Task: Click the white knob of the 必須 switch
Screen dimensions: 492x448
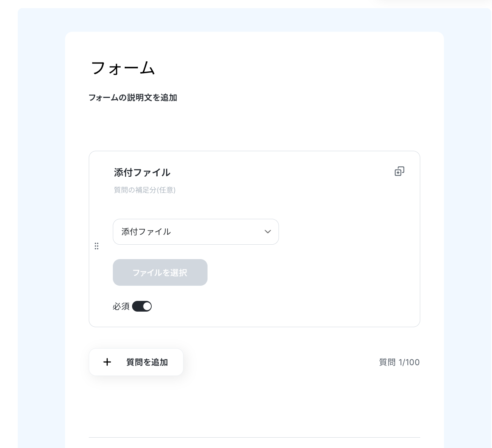Action: (147, 306)
